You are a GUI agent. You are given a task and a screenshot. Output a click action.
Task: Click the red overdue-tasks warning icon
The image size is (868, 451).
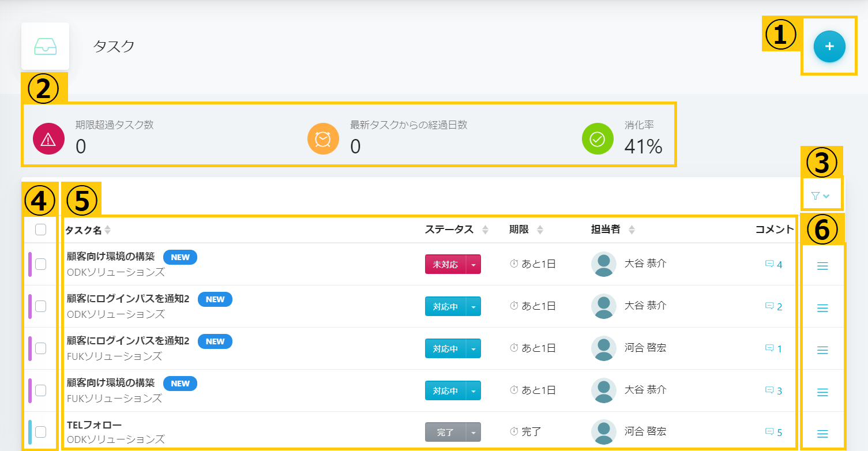point(48,139)
